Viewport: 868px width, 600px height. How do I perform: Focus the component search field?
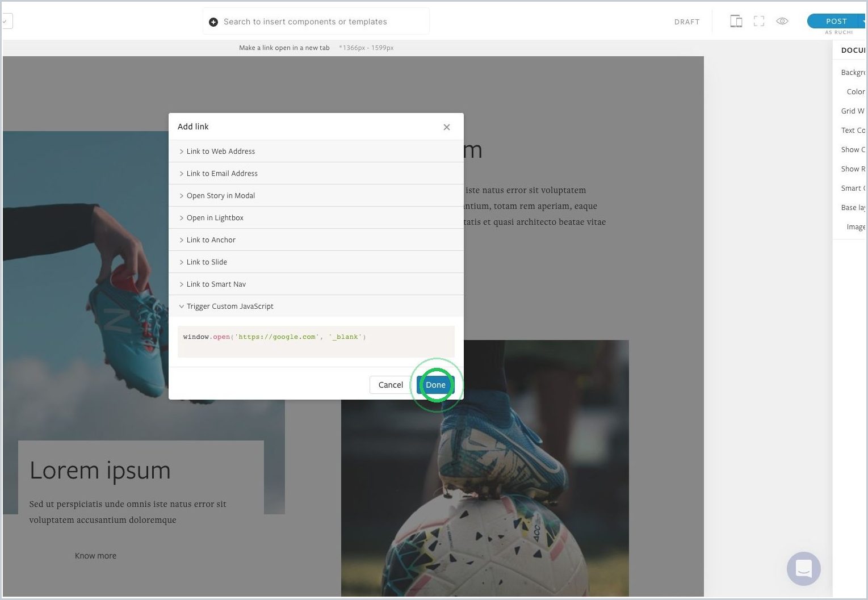pyautogui.click(x=316, y=22)
